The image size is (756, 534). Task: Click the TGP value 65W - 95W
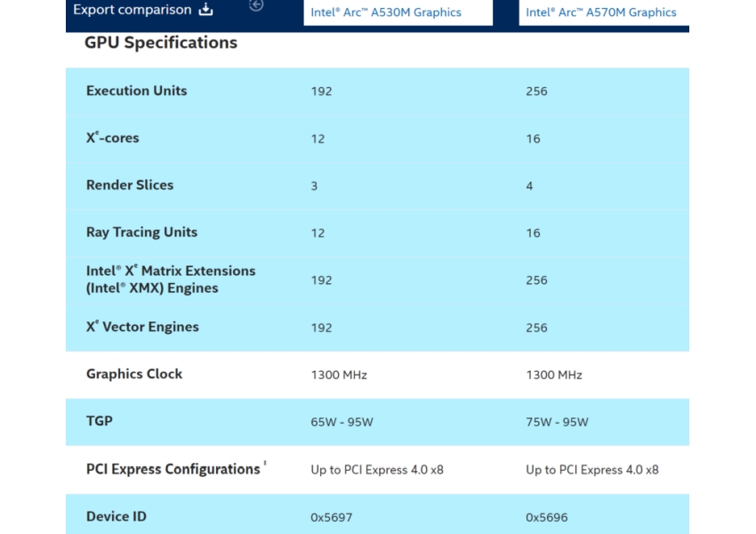coord(343,422)
